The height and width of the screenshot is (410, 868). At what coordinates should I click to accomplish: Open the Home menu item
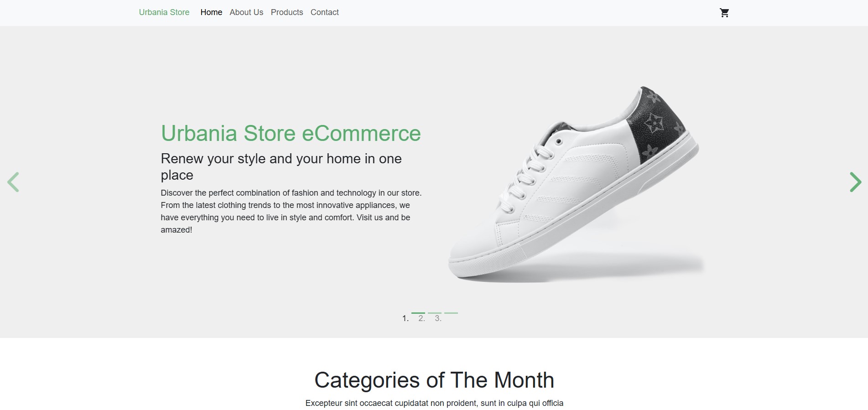211,12
